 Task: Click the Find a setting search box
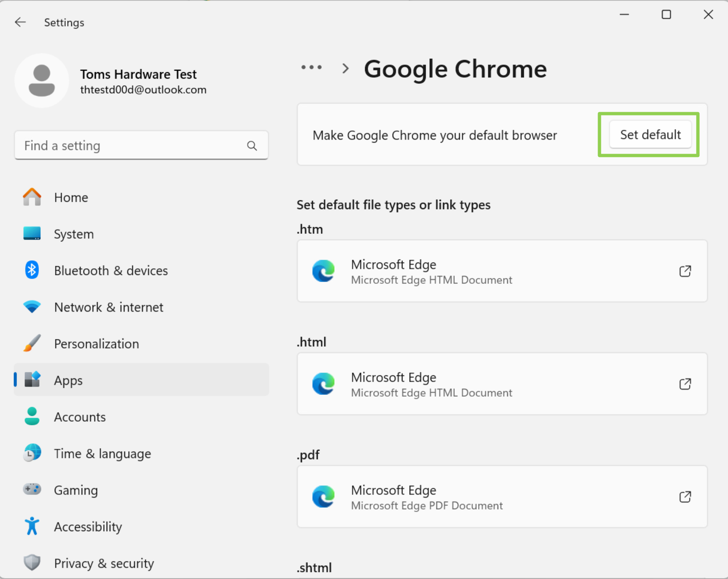pos(141,146)
